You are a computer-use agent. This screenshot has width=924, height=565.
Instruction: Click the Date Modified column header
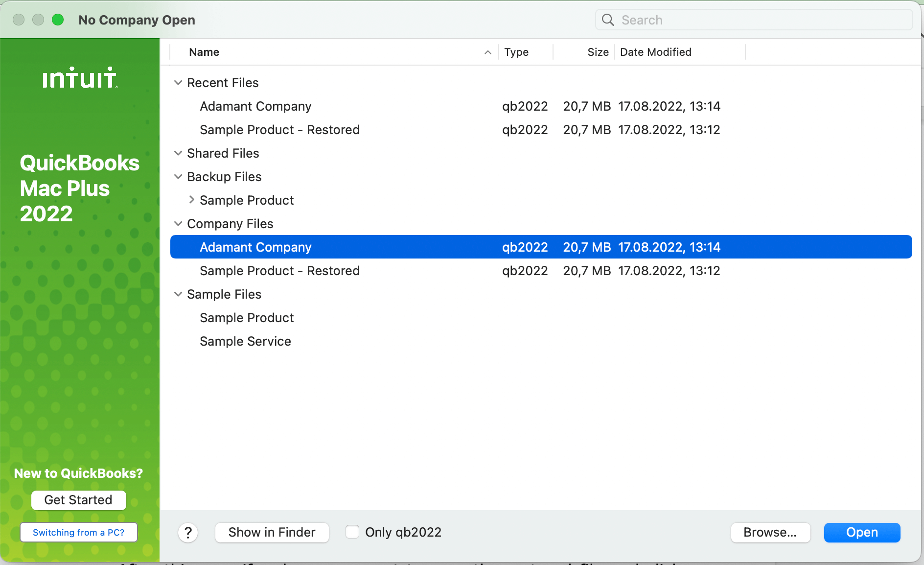point(655,52)
